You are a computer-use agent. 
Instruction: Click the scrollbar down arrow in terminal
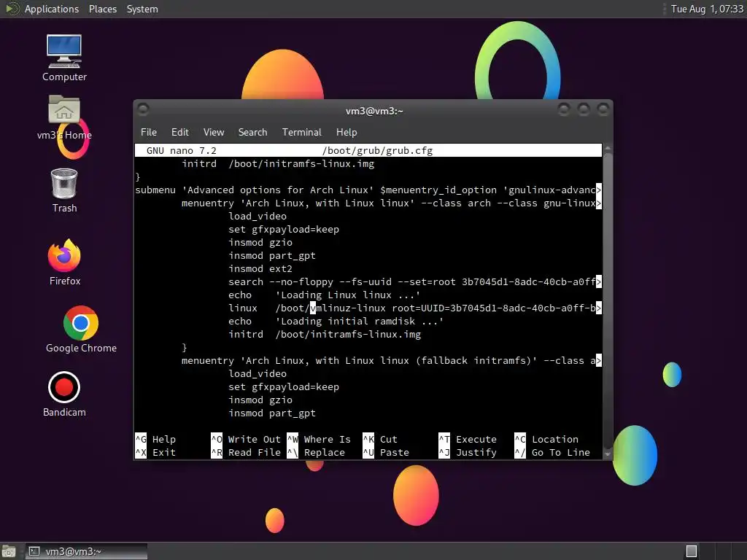coord(608,454)
